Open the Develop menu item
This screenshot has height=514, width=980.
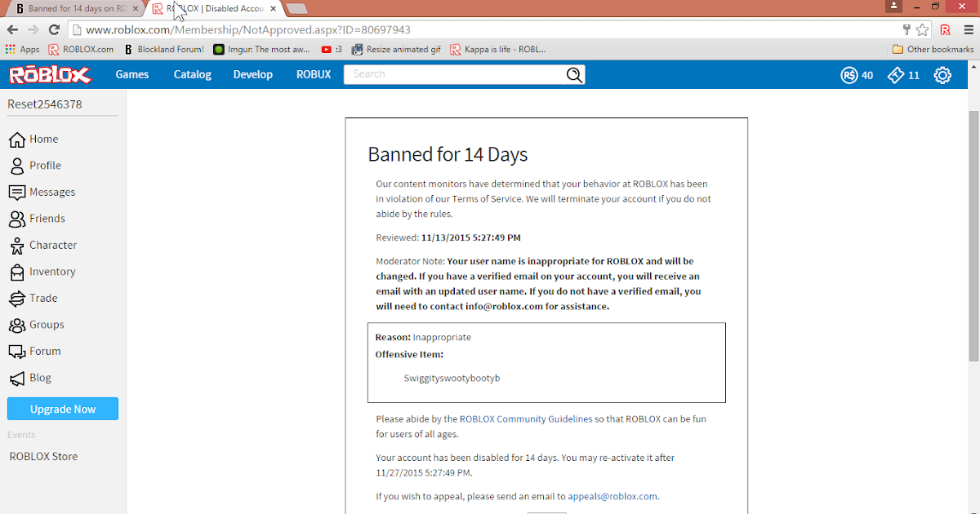[x=253, y=74]
